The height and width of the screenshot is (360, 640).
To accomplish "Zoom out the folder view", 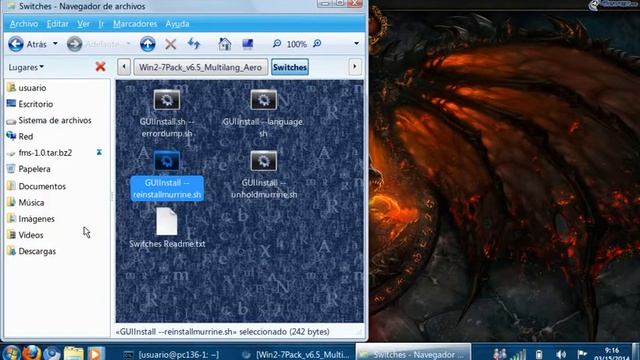I will pyautogui.click(x=277, y=43).
